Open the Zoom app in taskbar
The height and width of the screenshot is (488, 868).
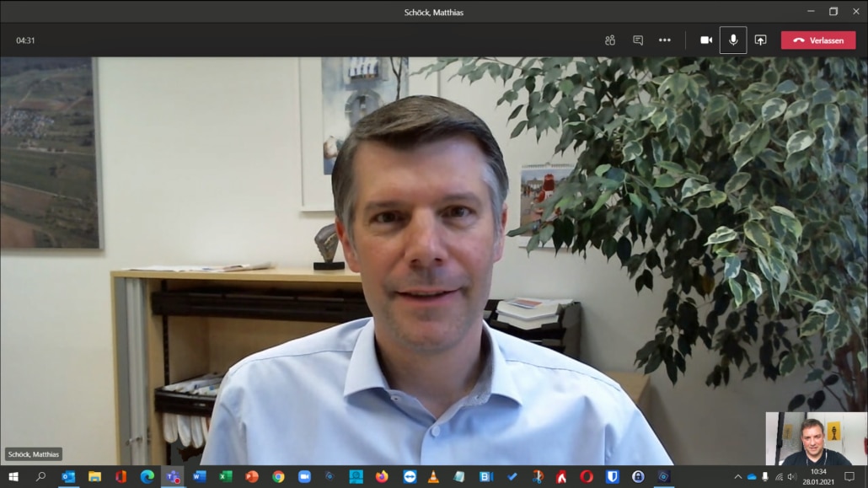pos(304,476)
